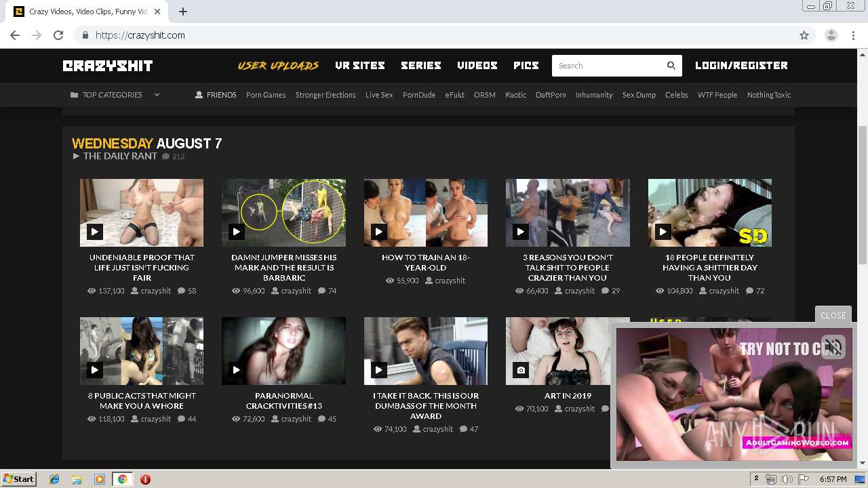868x488 pixels.
Task: Open the eFukt link
Action: point(455,95)
